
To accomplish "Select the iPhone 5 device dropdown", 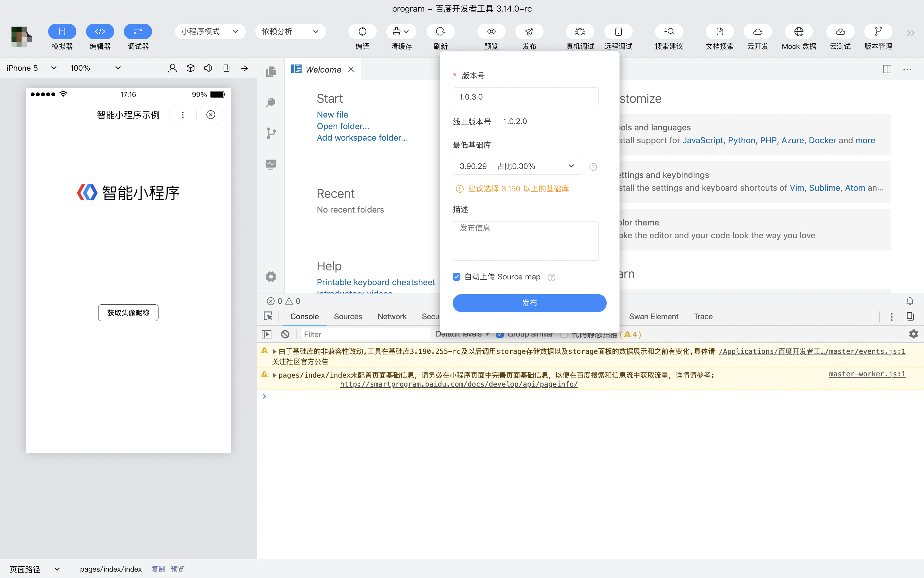I will click(x=31, y=68).
